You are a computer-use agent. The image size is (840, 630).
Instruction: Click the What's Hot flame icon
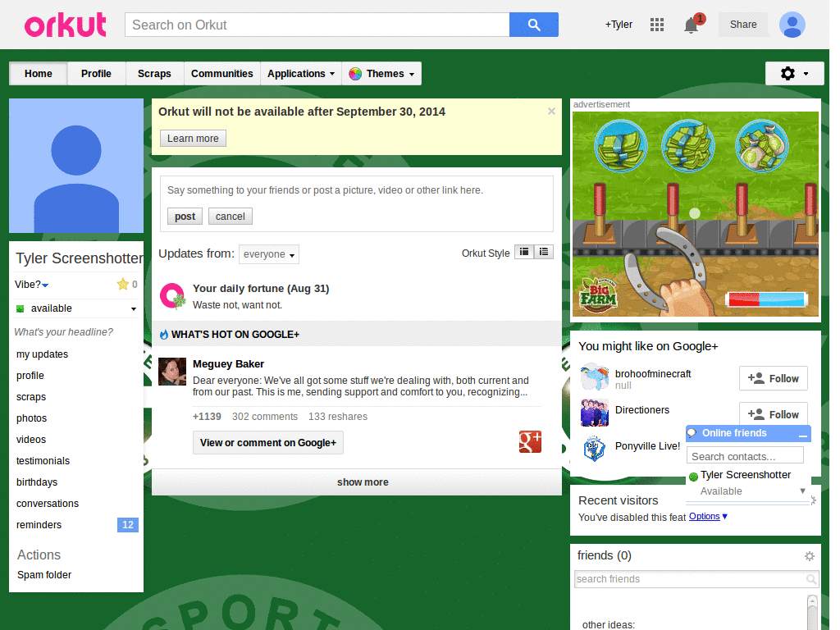pos(164,335)
